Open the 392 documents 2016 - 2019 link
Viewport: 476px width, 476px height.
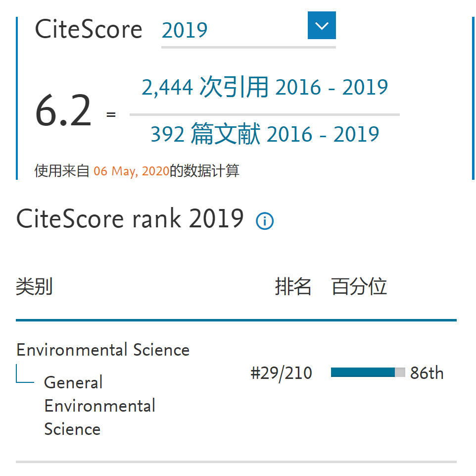(265, 134)
